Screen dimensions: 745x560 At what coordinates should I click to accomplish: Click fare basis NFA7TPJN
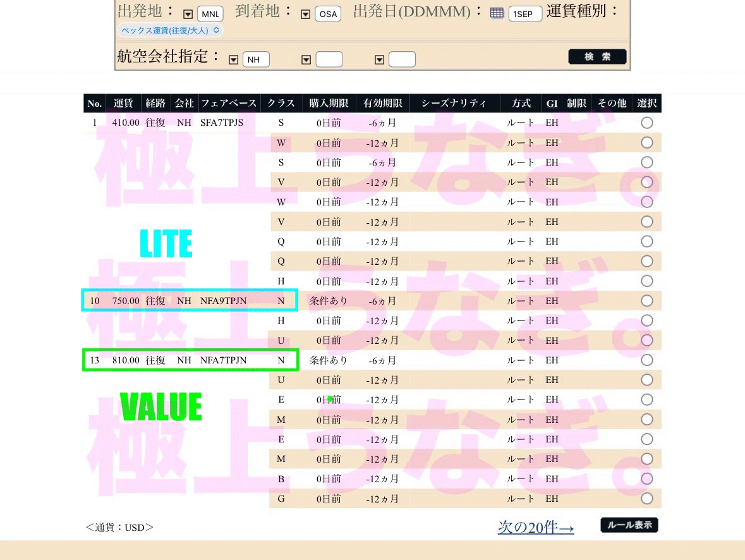point(223,360)
